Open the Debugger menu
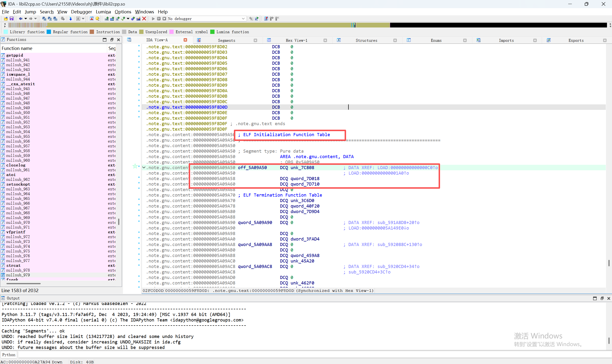 point(81,12)
